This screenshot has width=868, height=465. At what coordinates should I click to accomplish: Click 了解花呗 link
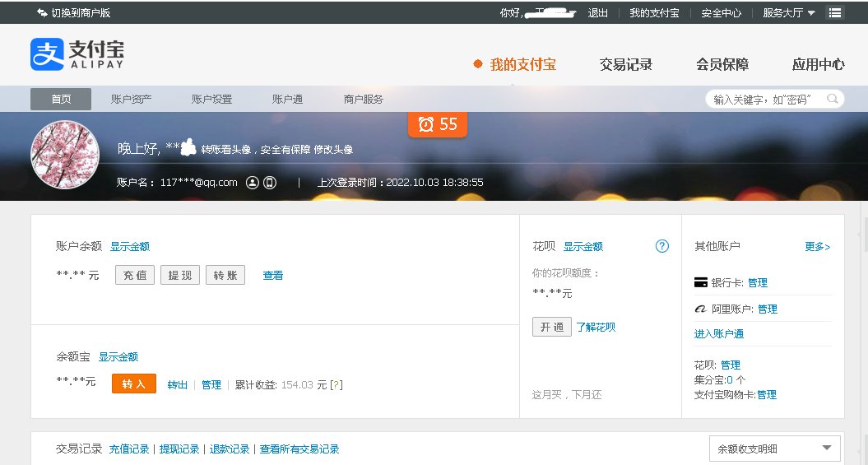[596, 328]
